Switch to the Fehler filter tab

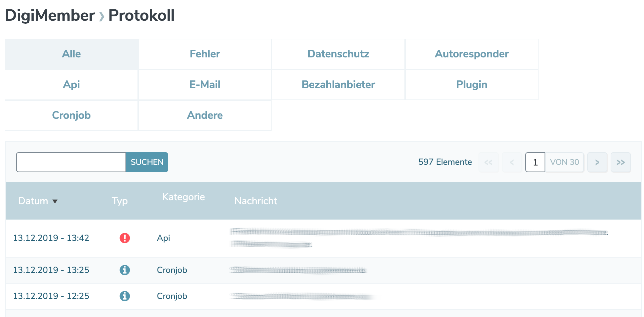(205, 54)
